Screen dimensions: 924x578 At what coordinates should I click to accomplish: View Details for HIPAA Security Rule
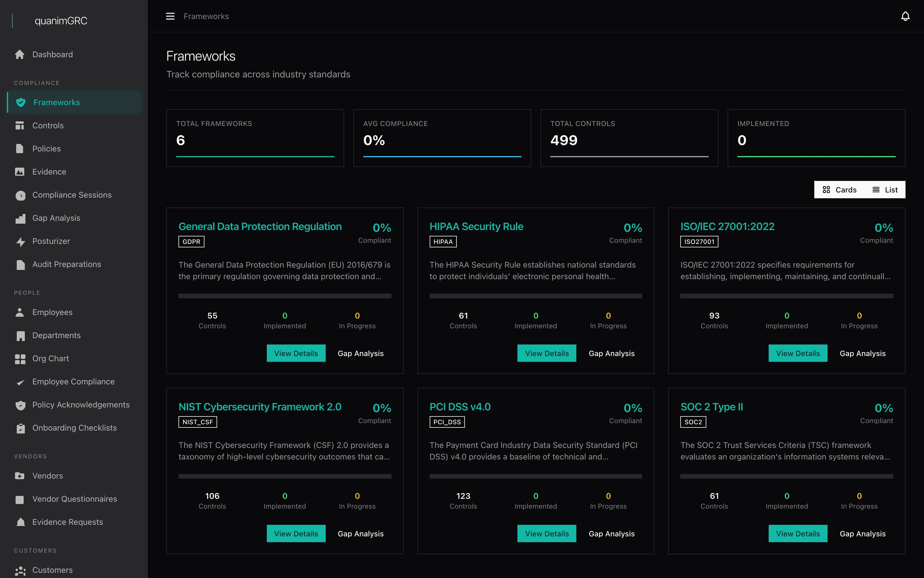547,353
